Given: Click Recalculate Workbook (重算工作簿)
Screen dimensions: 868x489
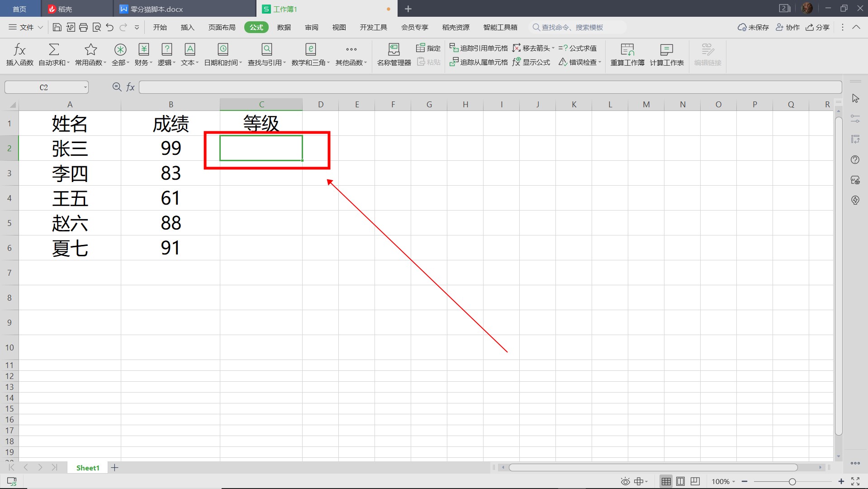Looking at the screenshot, I should click(x=627, y=54).
